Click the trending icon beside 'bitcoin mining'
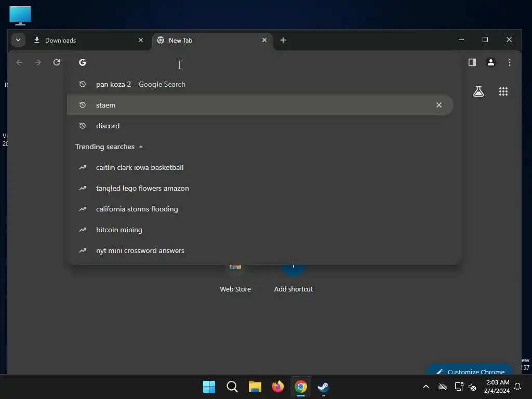 83,230
